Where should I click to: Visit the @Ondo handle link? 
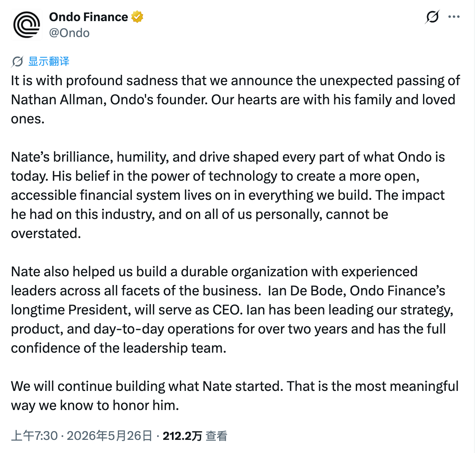[69, 33]
